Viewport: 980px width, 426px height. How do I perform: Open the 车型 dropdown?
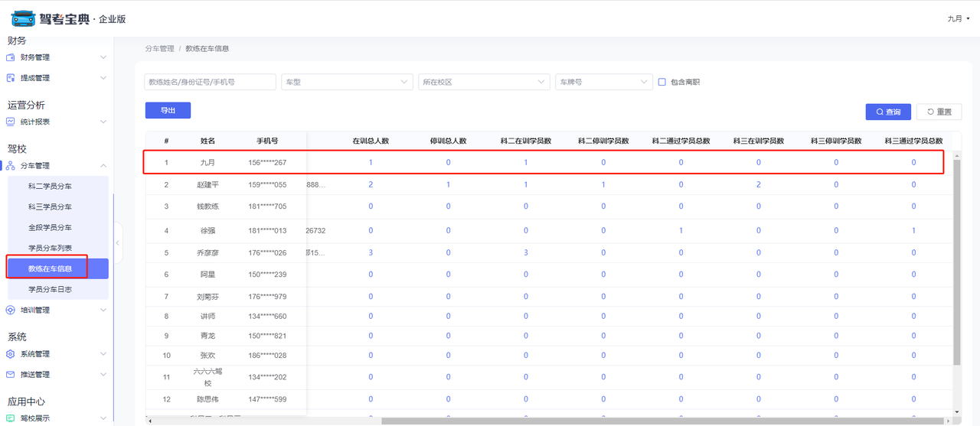[347, 82]
